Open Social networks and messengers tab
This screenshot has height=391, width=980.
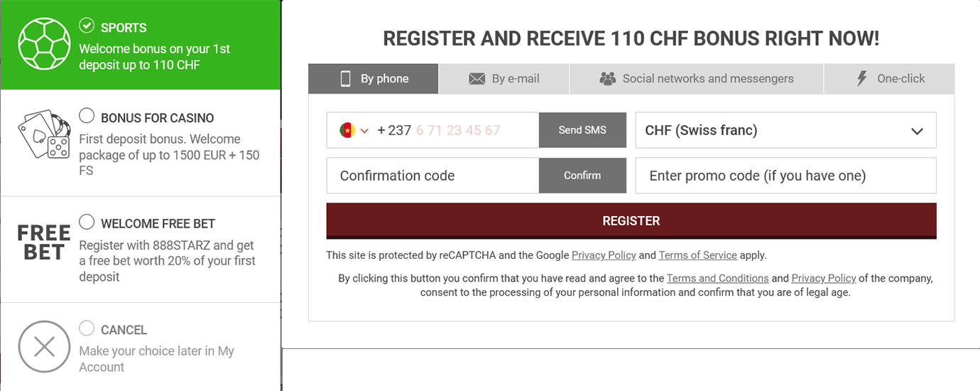click(x=696, y=79)
